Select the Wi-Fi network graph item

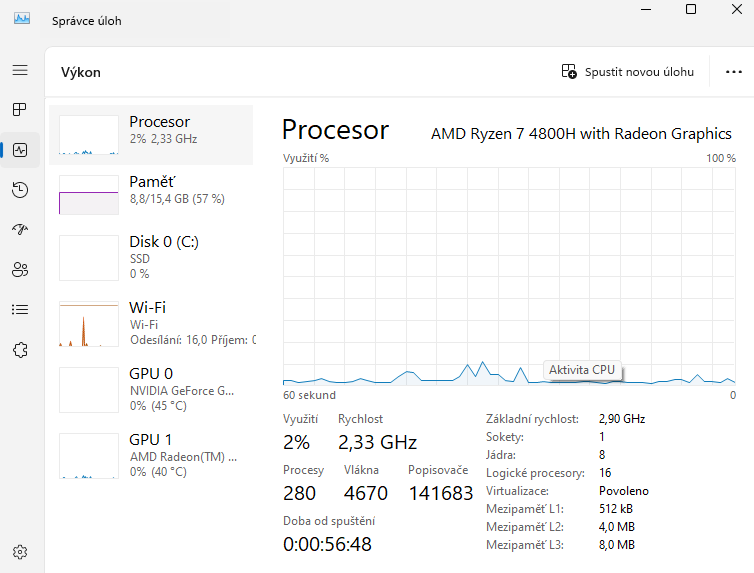tap(151, 322)
